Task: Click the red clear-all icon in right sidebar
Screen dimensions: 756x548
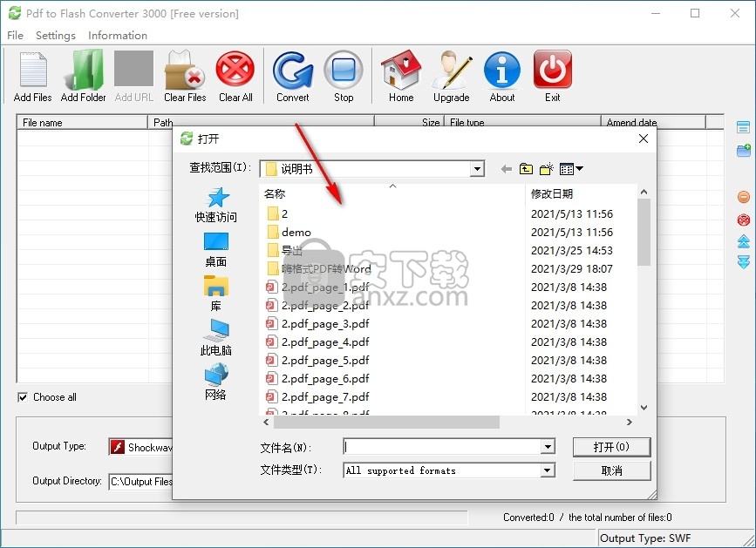Action: coord(744,220)
